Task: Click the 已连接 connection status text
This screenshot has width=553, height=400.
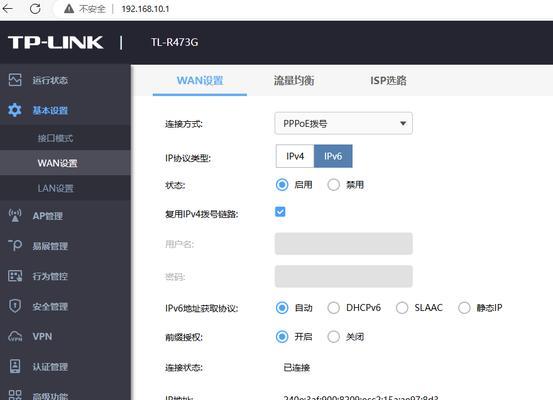Action: click(297, 368)
